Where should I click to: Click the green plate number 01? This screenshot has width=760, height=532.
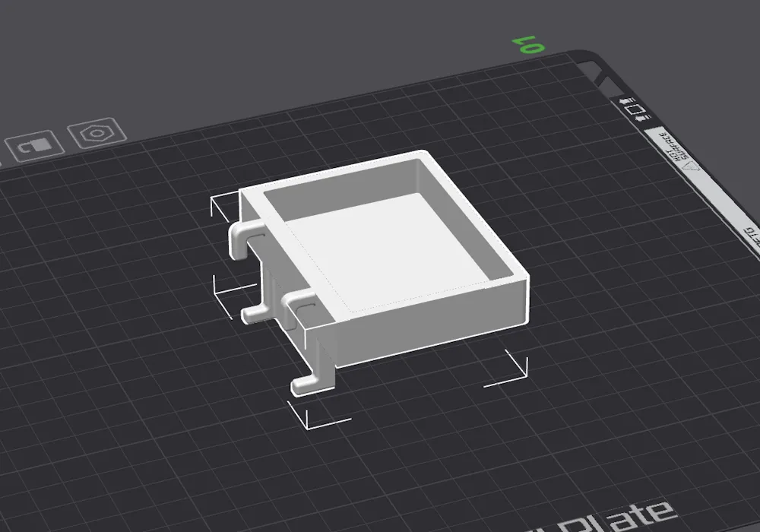point(528,45)
